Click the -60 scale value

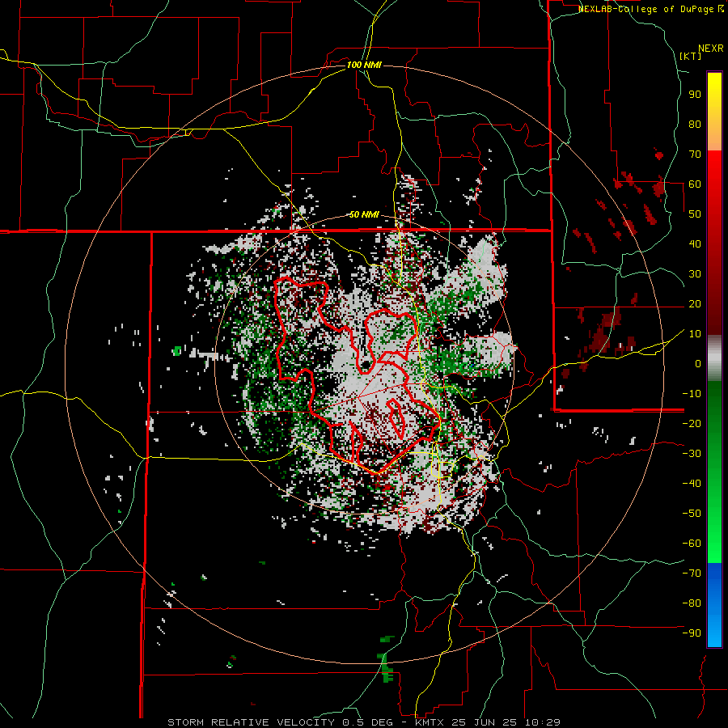(692, 544)
